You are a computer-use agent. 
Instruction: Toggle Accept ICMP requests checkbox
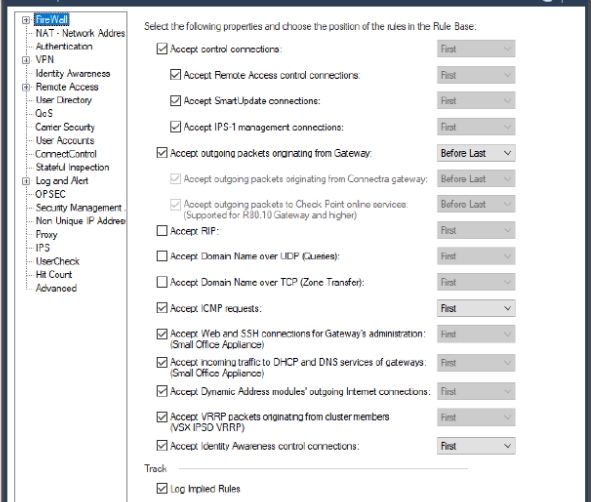point(162,308)
